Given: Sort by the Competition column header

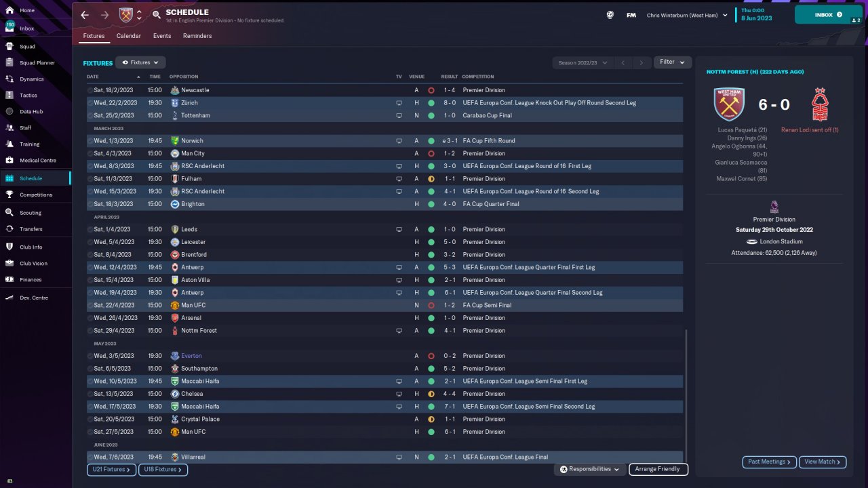Looking at the screenshot, I should tap(478, 77).
